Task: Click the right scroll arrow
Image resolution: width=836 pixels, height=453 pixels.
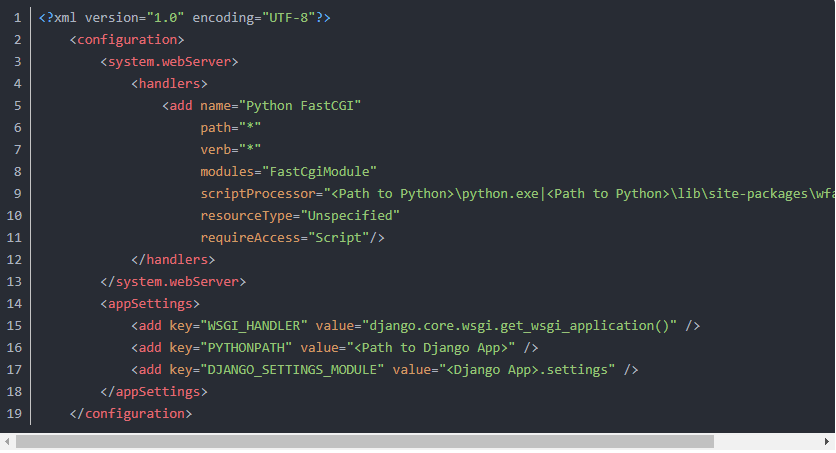Action: (x=828, y=441)
